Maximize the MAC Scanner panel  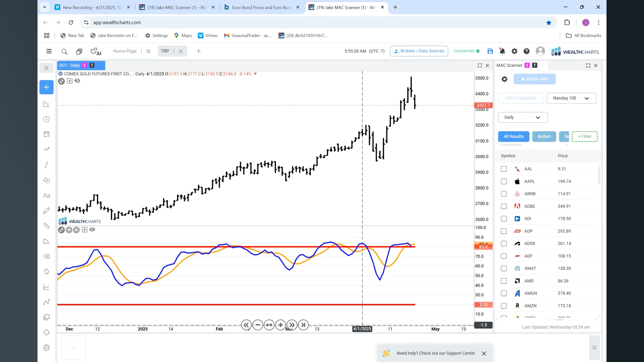click(588, 65)
